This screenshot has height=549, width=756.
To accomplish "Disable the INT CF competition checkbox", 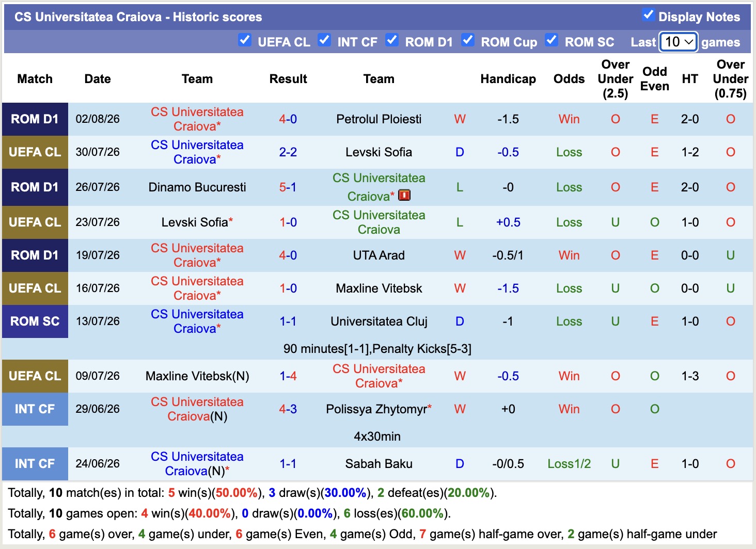I will click(x=324, y=40).
